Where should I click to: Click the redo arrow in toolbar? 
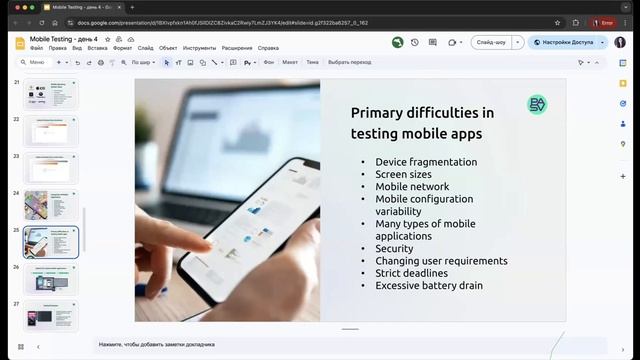coord(89,62)
